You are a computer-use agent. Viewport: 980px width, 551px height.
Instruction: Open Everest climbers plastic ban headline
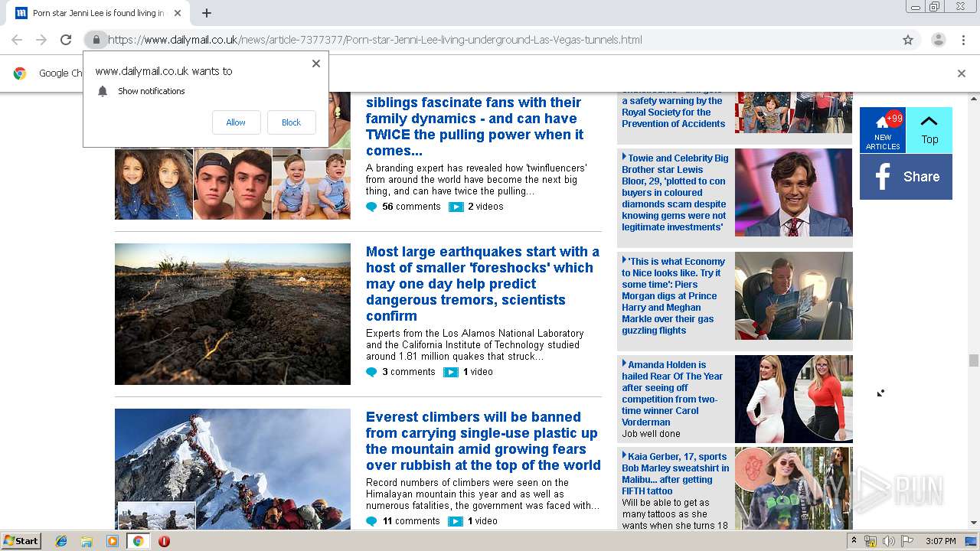(483, 441)
